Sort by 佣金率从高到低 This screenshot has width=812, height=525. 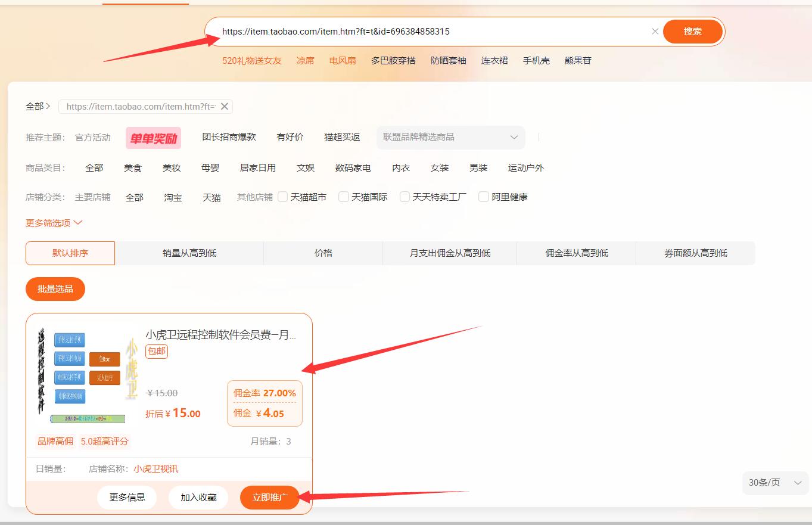[x=577, y=253]
